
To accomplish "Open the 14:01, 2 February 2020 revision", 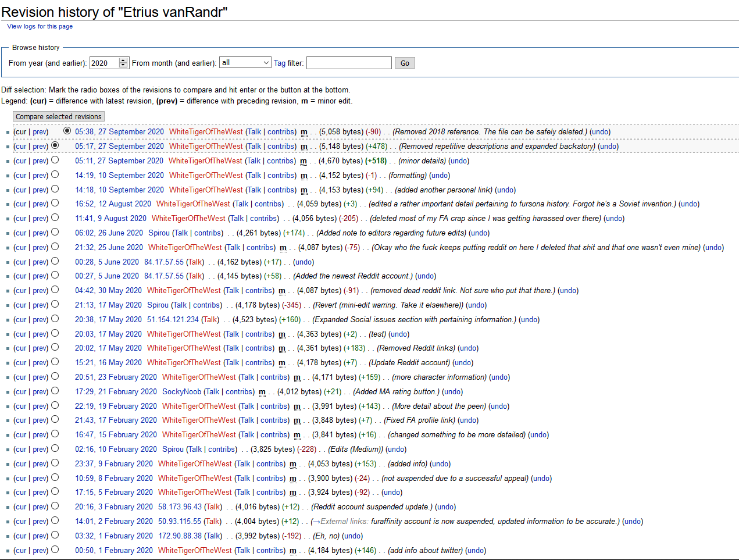I will click(114, 522).
